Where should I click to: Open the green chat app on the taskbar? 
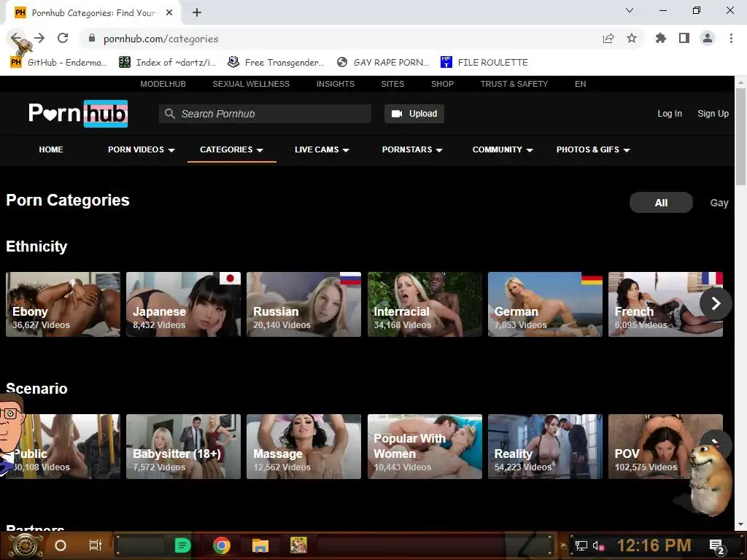point(182,545)
